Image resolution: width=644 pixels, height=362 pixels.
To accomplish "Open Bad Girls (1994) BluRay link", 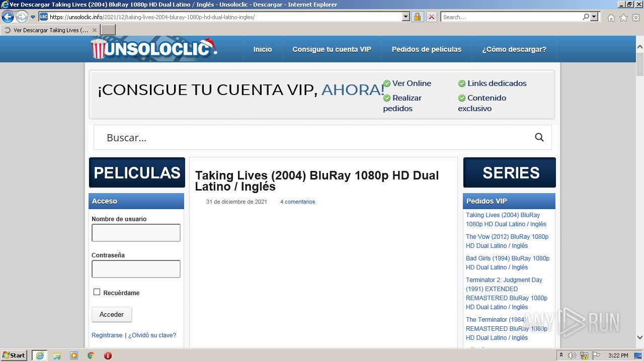I will 508,263.
